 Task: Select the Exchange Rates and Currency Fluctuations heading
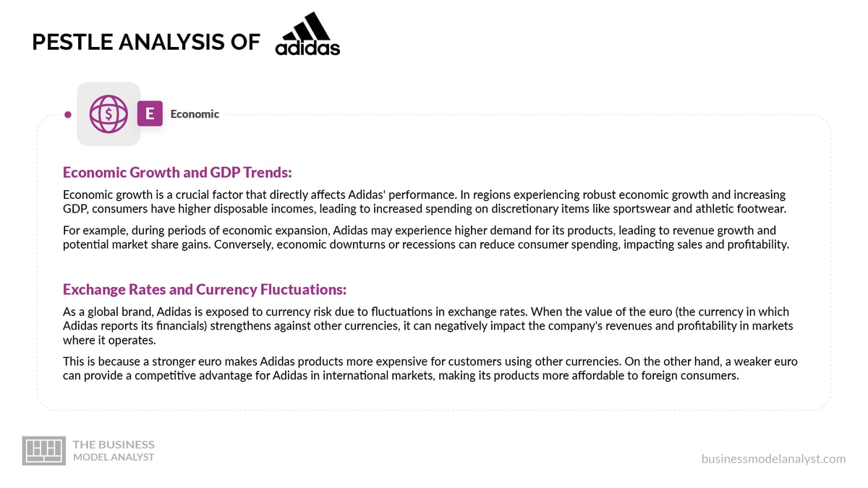[205, 289]
